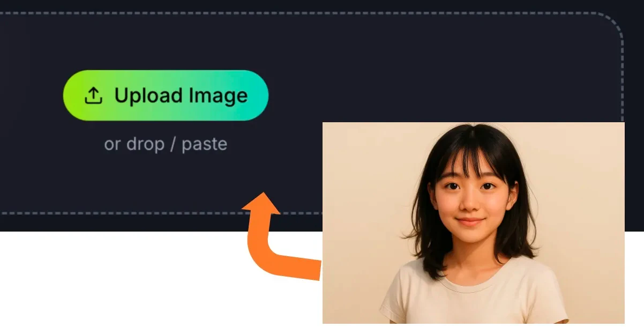Click the orange arrow's pointed arrowhead

[261, 203]
